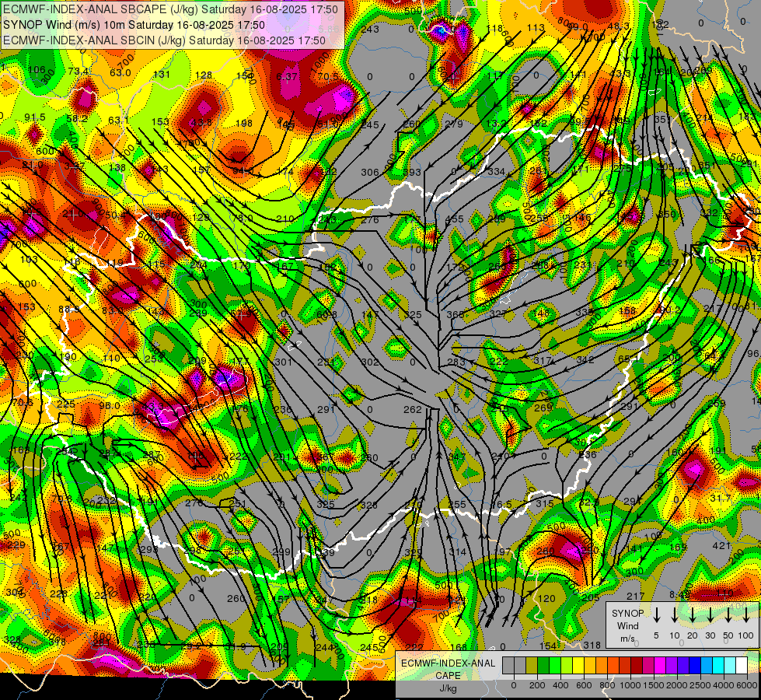Click the map value '317'

(x=543, y=360)
